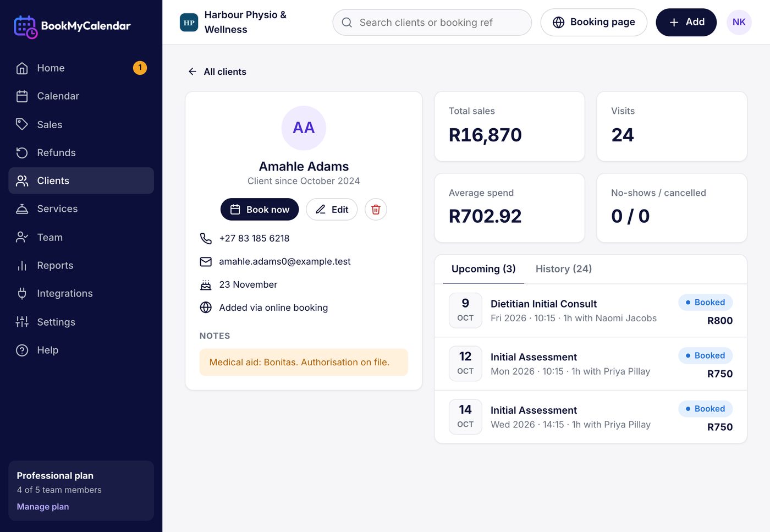
Task: Open Integrations plug icon
Action: coord(22,294)
